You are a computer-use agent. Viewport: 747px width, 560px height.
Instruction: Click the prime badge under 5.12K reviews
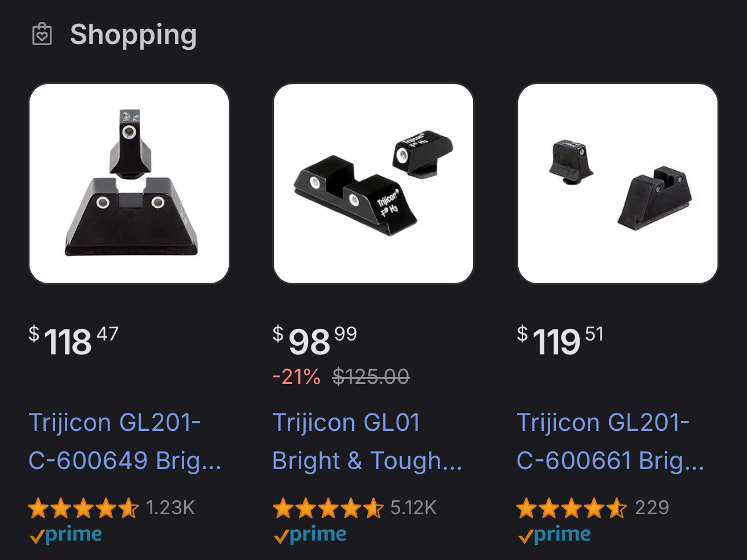click(x=310, y=535)
